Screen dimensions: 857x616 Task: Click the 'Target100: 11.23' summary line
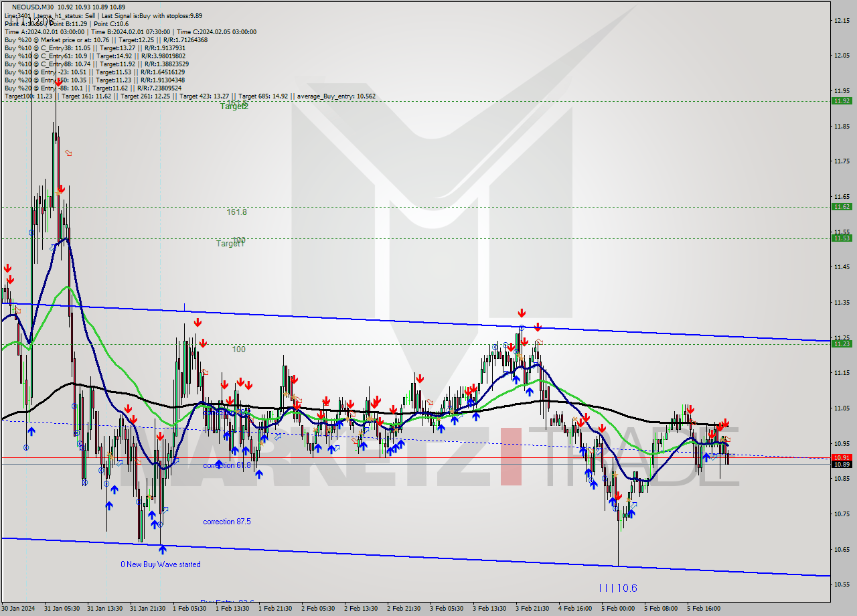click(189, 96)
